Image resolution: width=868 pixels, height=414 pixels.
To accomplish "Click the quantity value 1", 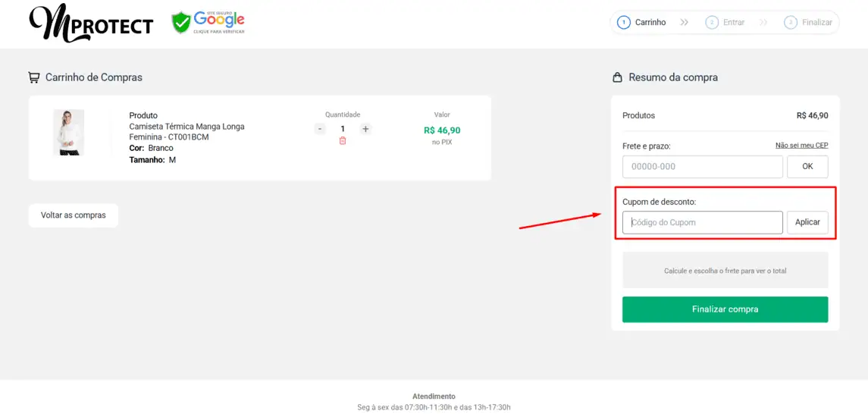I will pyautogui.click(x=343, y=129).
